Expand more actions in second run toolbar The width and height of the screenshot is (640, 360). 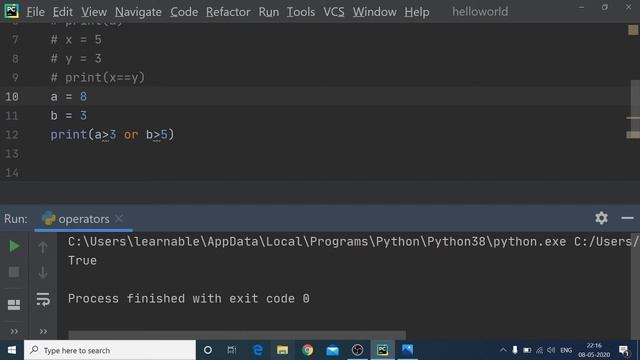43,331
